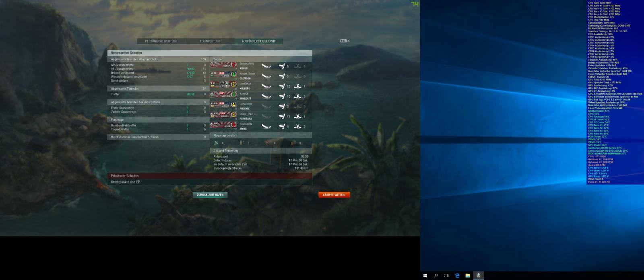Click player name LordOfKur

(x=245, y=84)
